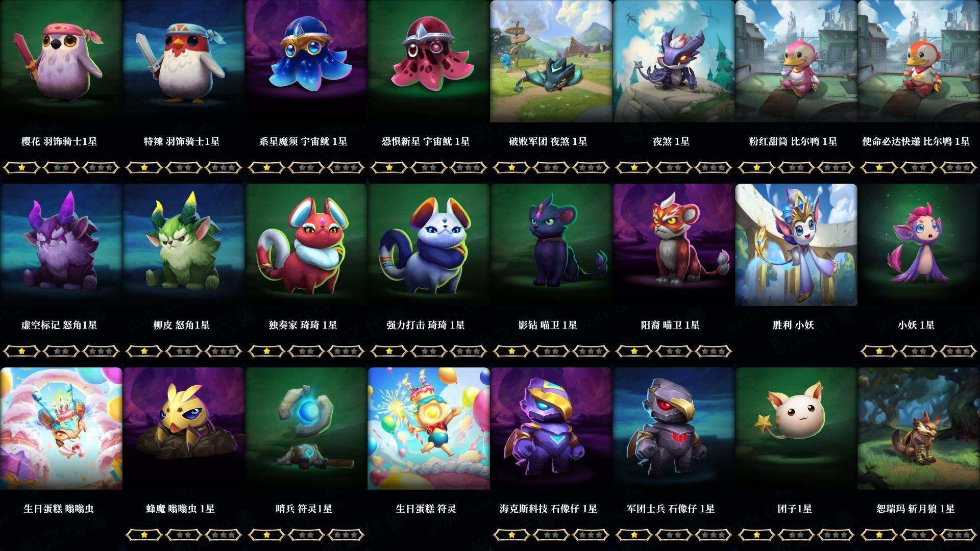Pick two-star badge under 蜂魔 嗡嗡虫
Screen dimensions: 980x551
coord(184,535)
